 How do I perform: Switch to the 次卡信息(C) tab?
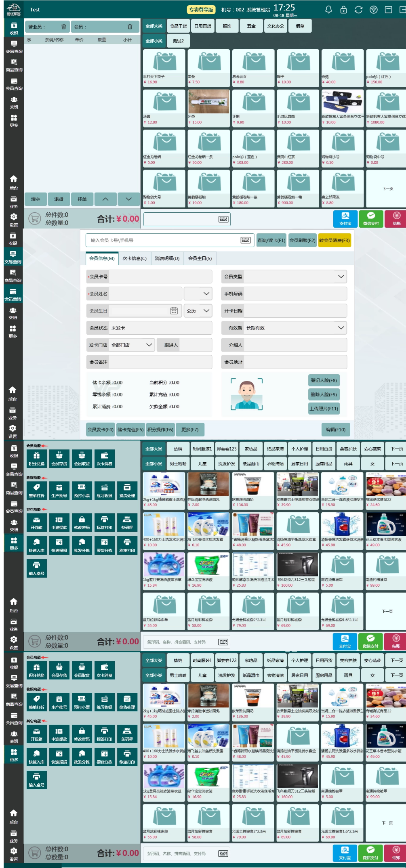pos(135,258)
